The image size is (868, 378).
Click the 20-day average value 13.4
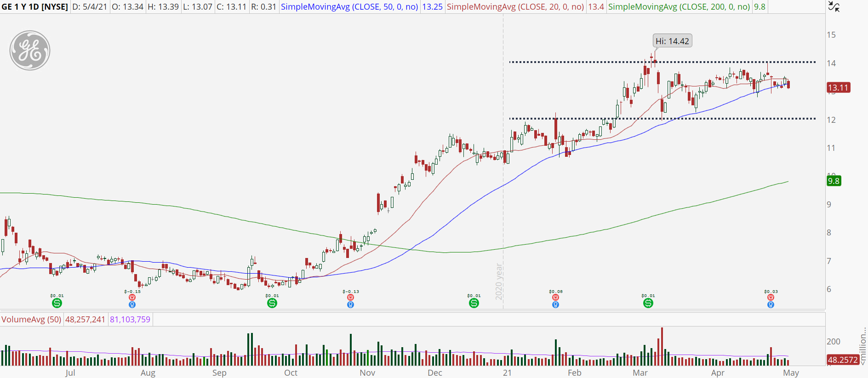596,7
